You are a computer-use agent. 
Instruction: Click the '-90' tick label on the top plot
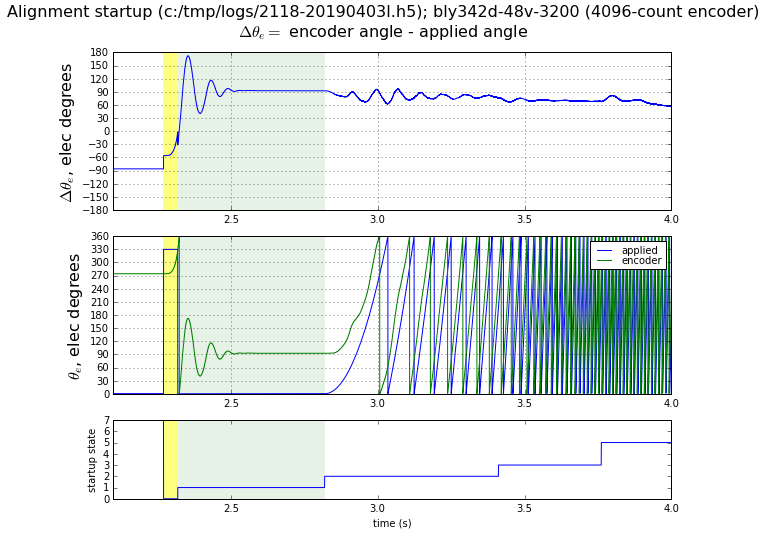tap(99, 171)
